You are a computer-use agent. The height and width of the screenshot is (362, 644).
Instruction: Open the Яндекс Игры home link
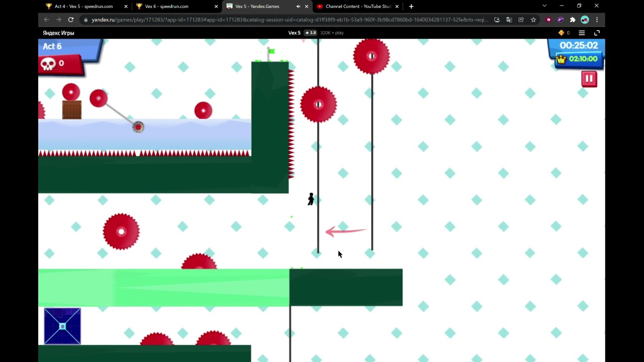point(58,33)
